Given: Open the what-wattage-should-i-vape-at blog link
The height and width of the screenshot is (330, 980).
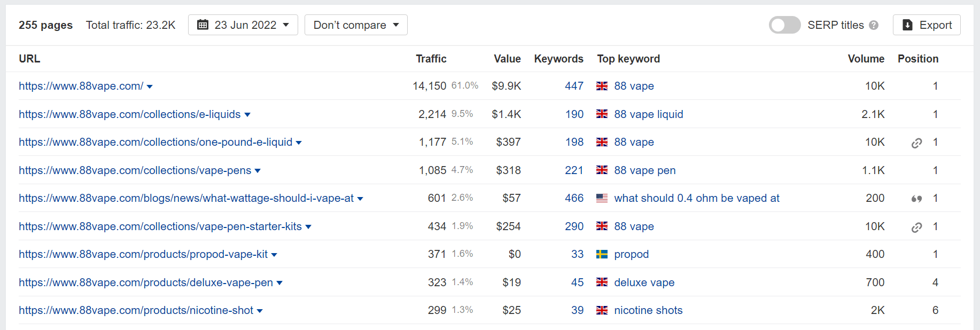Looking at the screenshot, I should click(186, 198).
